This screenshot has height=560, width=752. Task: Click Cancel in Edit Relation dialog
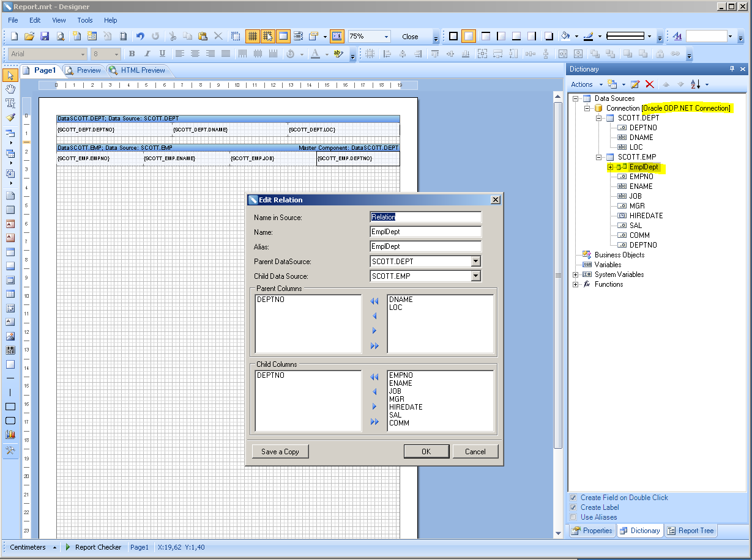[475, 452]
